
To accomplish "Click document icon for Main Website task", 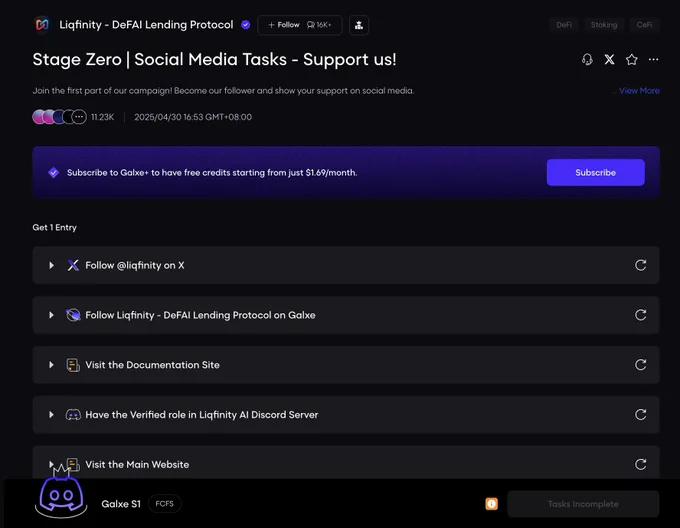I will [x=73, y=465].
